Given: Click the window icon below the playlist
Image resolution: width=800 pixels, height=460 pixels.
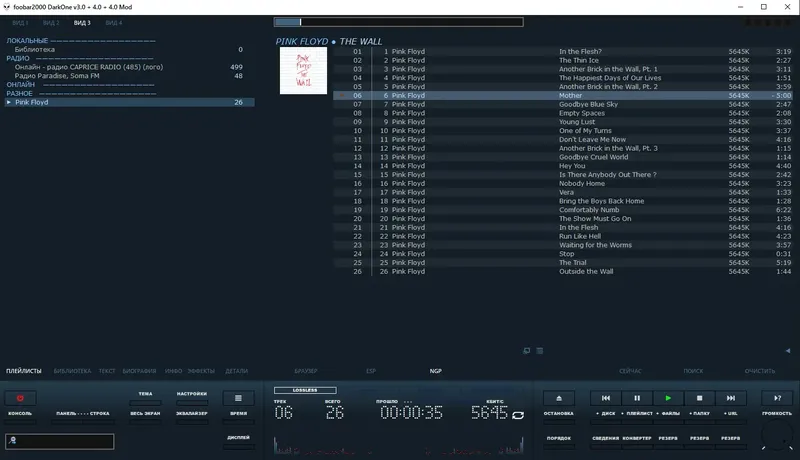Looking at the screenshot, I should (x=527, y=351).
